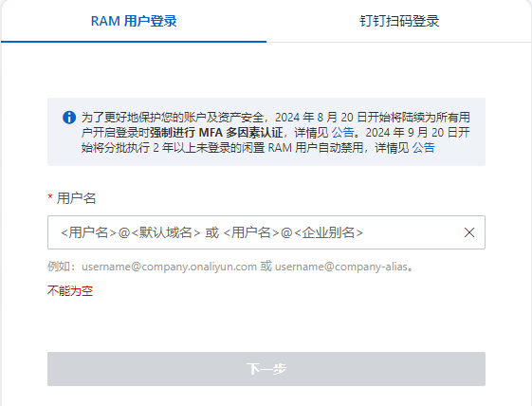
Task: Click the 2024 年 9 月 20 日 date text
Action: (412, 133)
